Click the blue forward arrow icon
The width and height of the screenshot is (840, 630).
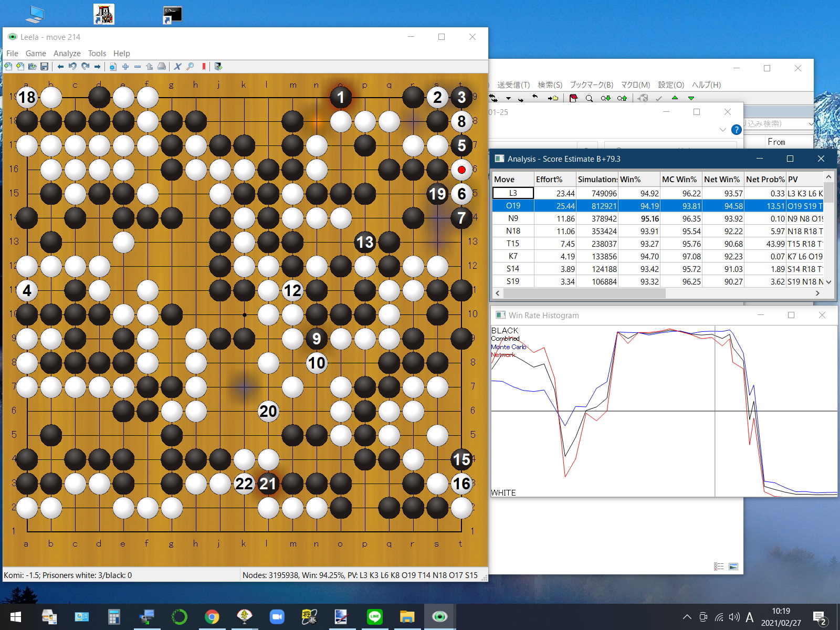tap(97, 67)
